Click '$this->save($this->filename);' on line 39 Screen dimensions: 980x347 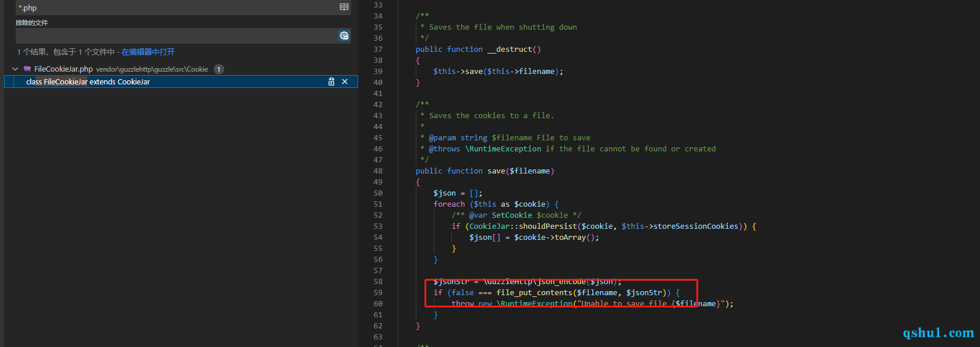pyautogui.click(x=498, y=72)
